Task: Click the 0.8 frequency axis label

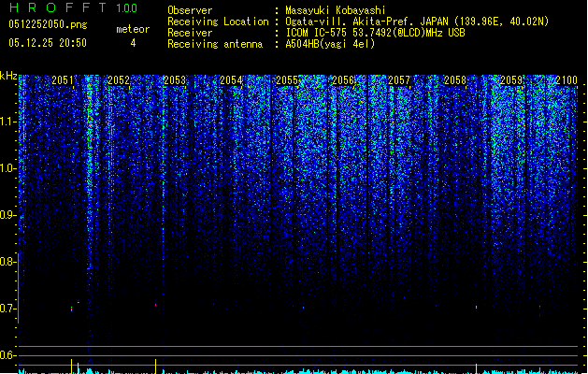Action: pyautogui.click(x=8, y=262)
